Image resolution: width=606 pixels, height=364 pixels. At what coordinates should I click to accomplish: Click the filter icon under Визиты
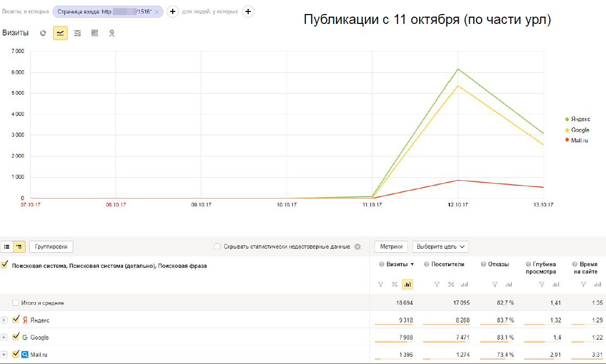[x=380, y=284]
